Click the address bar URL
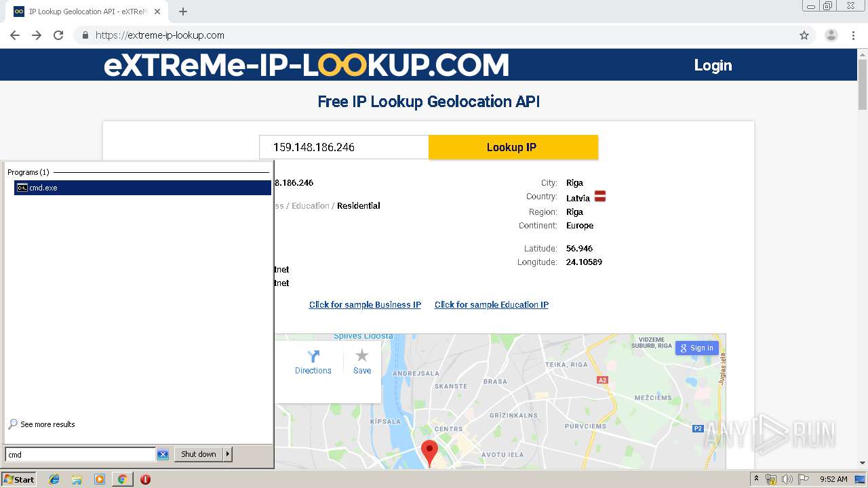The height and width of the screenshot is (488, 868). pos(160,35)
